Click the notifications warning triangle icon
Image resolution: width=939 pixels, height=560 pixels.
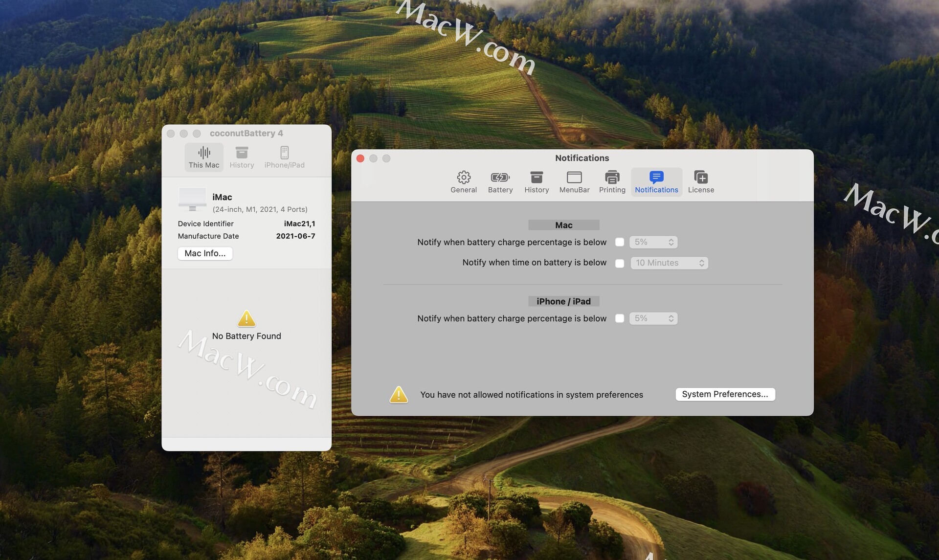tap(399, 395)
